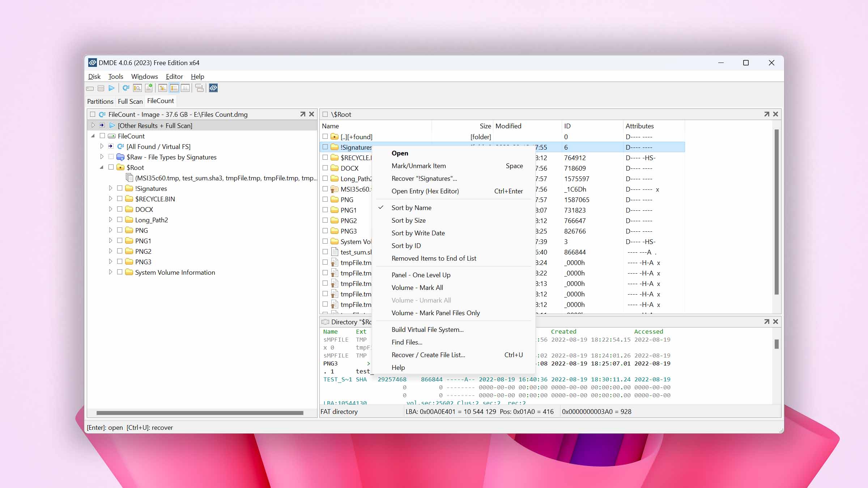Click the drive icon beside FileCount tree node

(112, 136)
